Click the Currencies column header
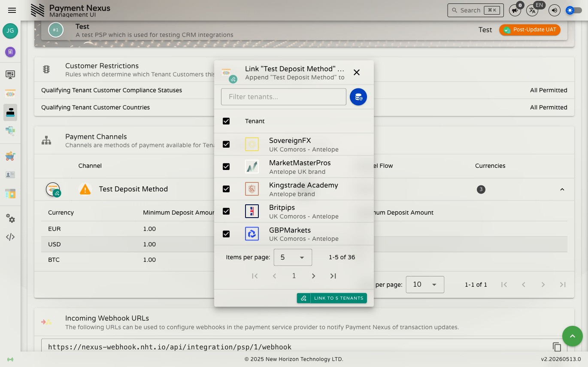 click(490, 166)
